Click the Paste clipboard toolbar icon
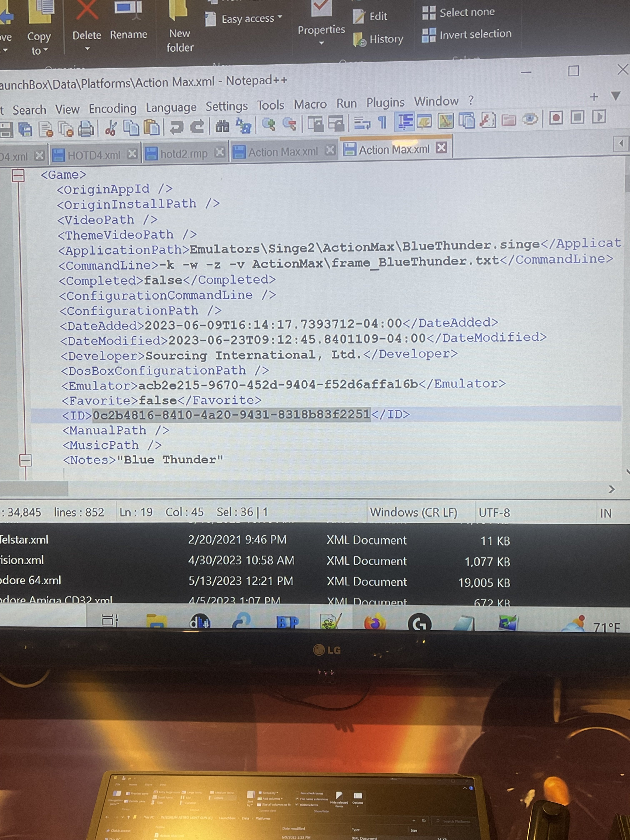 (x=152, y=127)
